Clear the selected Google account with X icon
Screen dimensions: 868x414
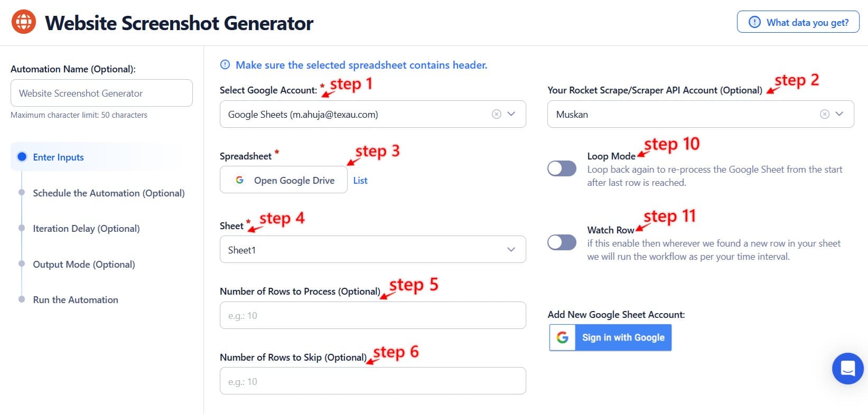[496, 114]
